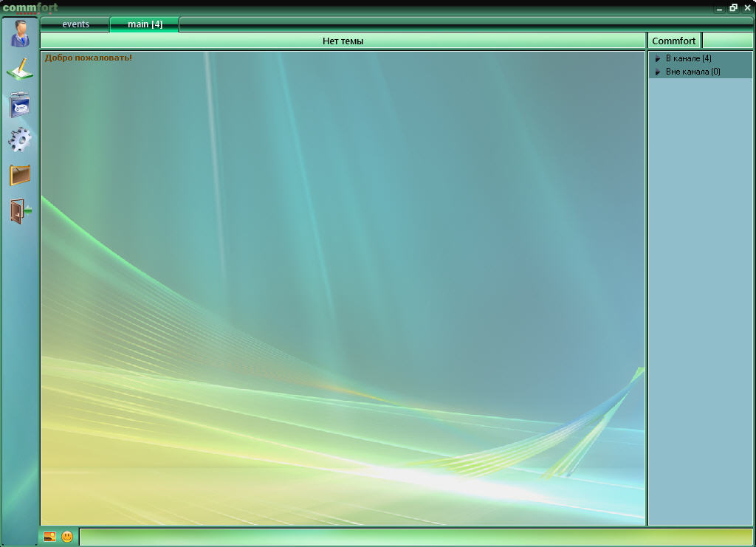Viewport: 756px width, 547px height.
Task: Expand the 'В канале (4)' user group
Action: (x=658, y=59)
